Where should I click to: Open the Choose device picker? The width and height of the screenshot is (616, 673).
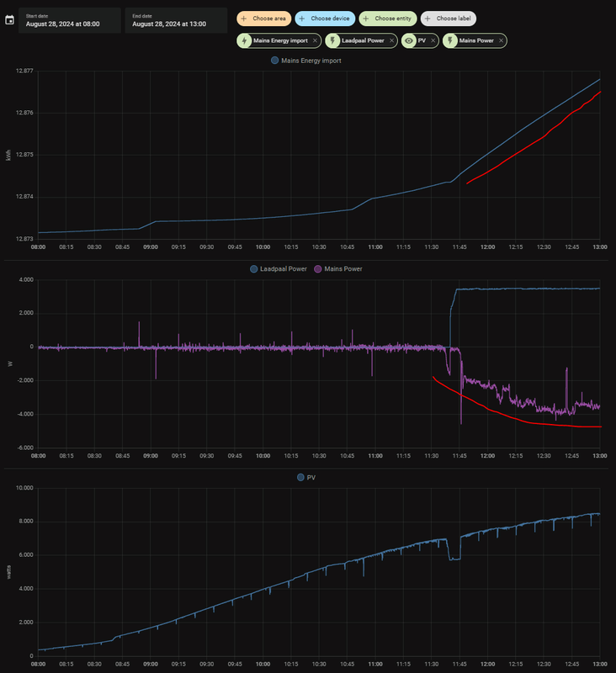(x=325, y=19)
